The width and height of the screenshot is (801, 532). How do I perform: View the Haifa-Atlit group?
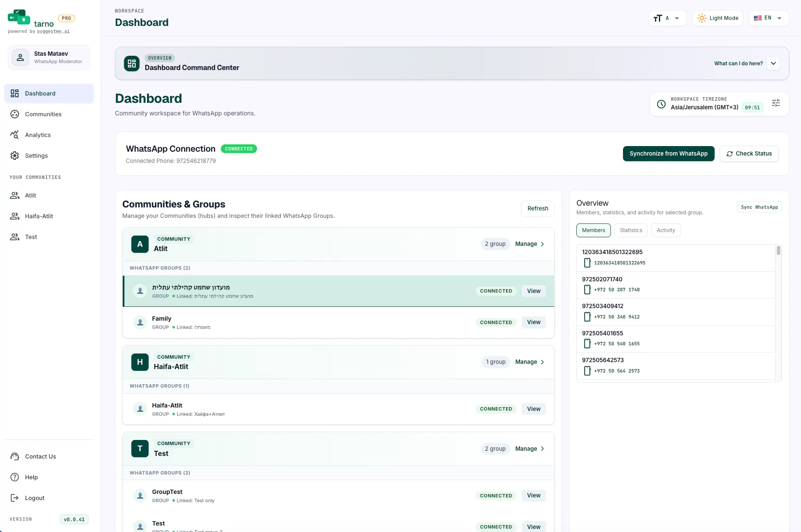(x=534, y=409)
